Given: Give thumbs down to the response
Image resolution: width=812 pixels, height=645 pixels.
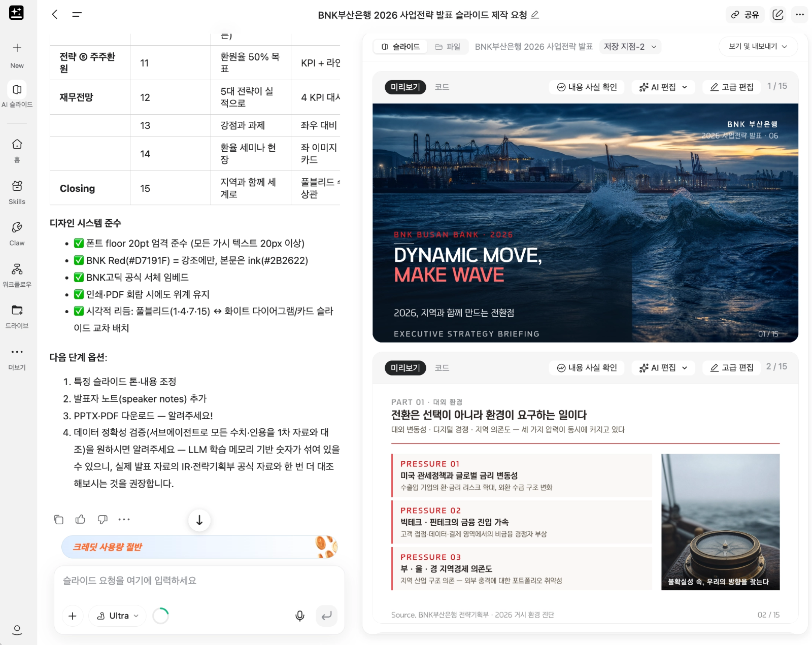Looking at the screenshot, I should [x=103, y=519].
